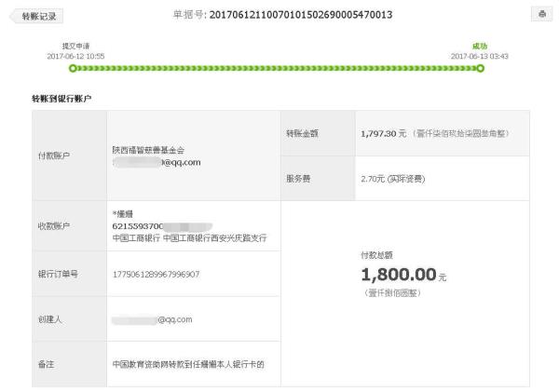Click the 成功 status label
This screenshot has height=392, width=559.
click(x=480, y=46)
